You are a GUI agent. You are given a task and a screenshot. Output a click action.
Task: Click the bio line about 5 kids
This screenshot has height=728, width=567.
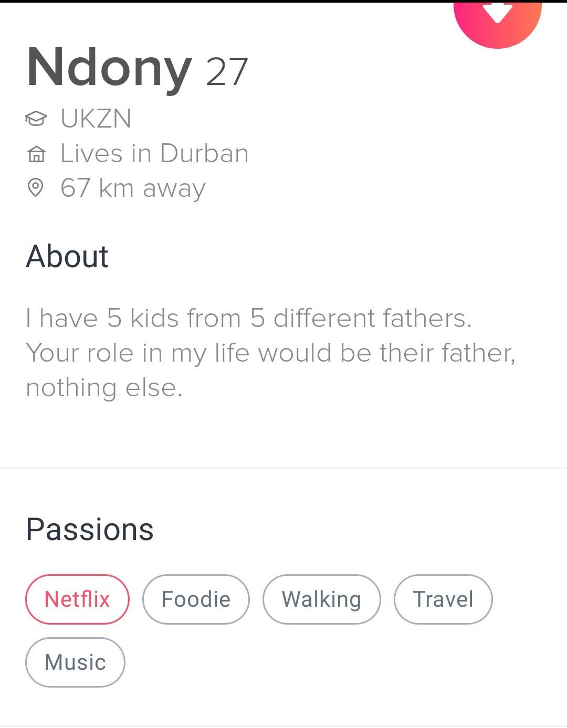[x=249, y=318]
